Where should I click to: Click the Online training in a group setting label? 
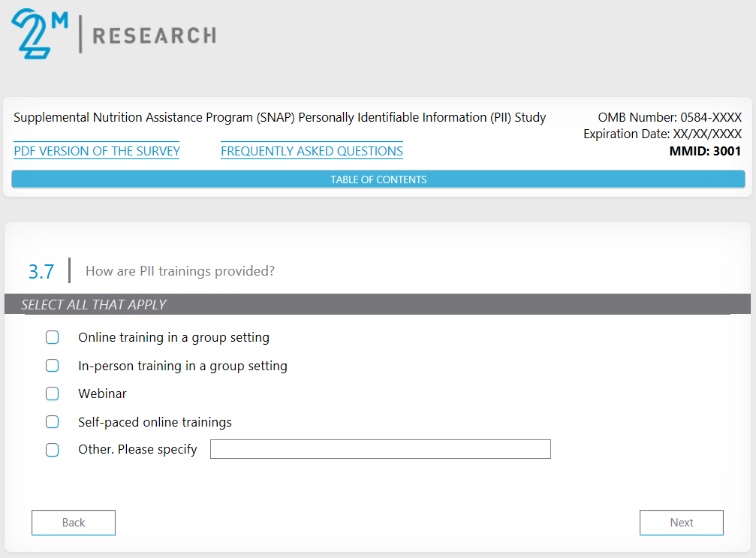coord(173,337)
